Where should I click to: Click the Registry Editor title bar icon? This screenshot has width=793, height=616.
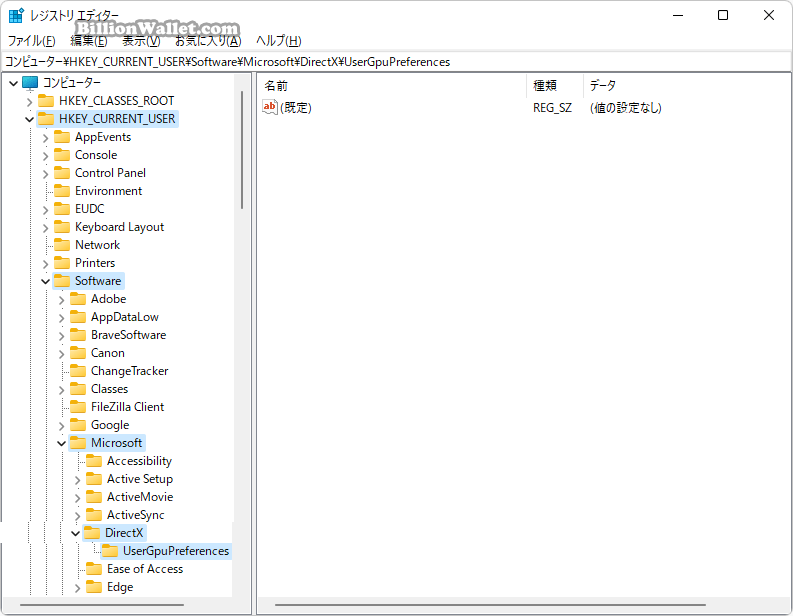[x=16, y=15]
